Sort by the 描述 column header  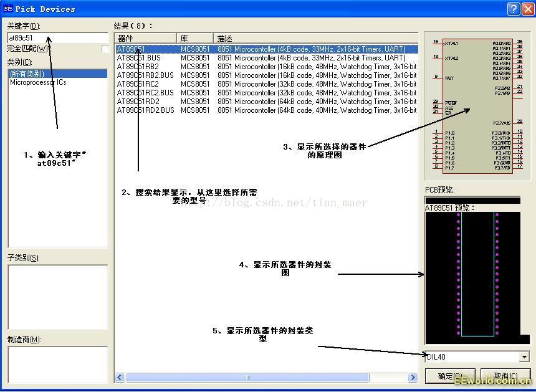point(315,38)
